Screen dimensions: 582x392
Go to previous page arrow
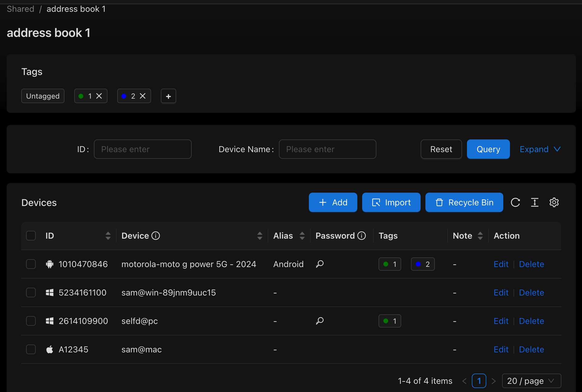pos(465,381)
